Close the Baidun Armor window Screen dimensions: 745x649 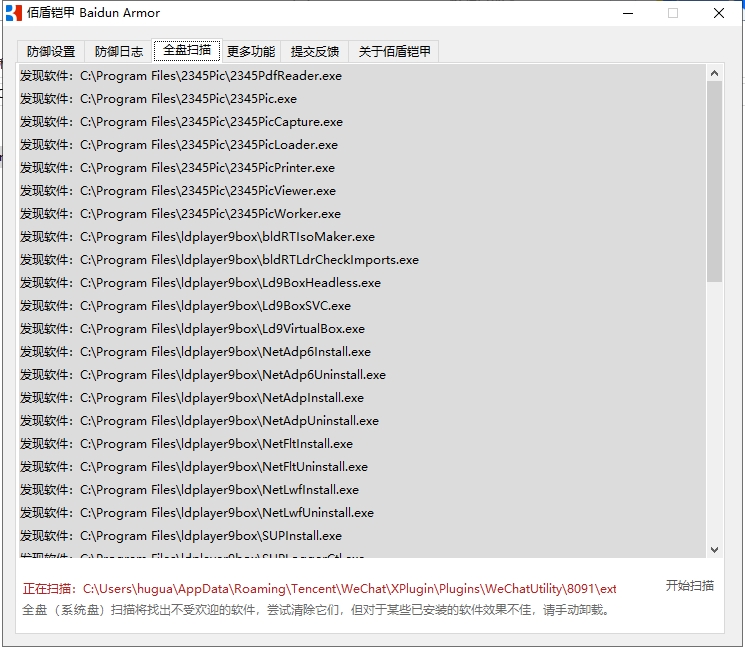pos(719,13)
